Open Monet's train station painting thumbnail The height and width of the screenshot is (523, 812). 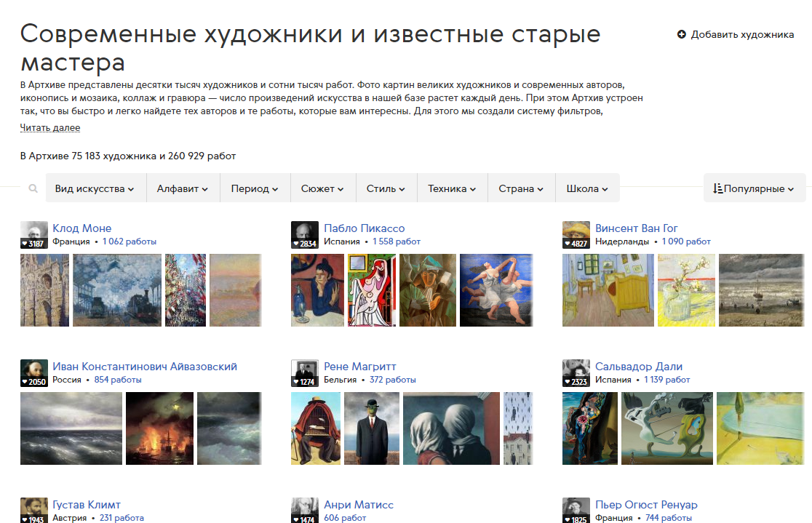[x=117, y=290]
